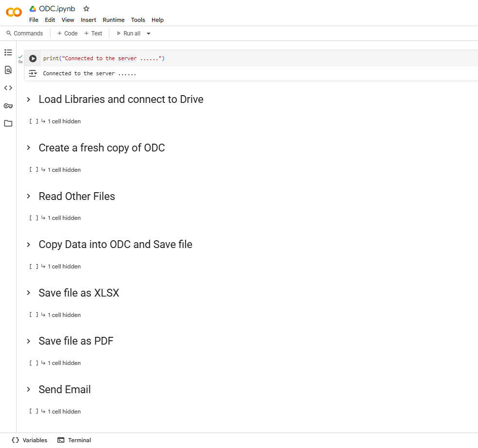The width and height of the screenshot is (478, 448).
Task: Expand the Send Email section
Action: 29,389
